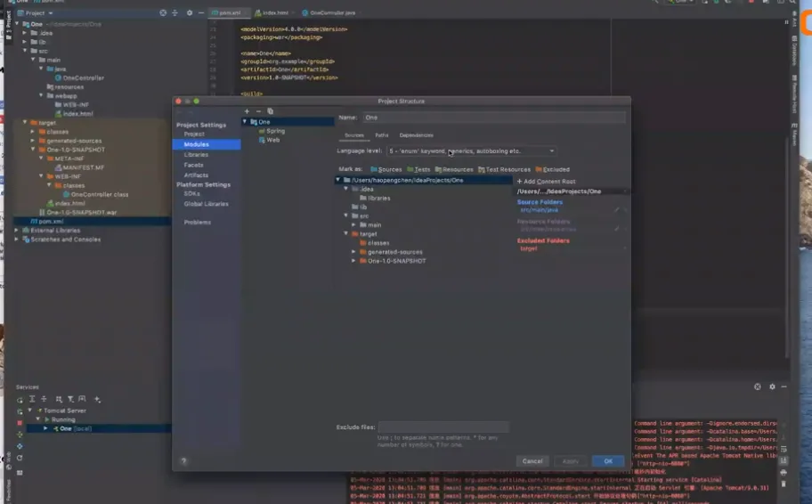This screenshot has height=504, width=812.
Task: Open Database tool window on right strip
Action: tap(794, 51)
